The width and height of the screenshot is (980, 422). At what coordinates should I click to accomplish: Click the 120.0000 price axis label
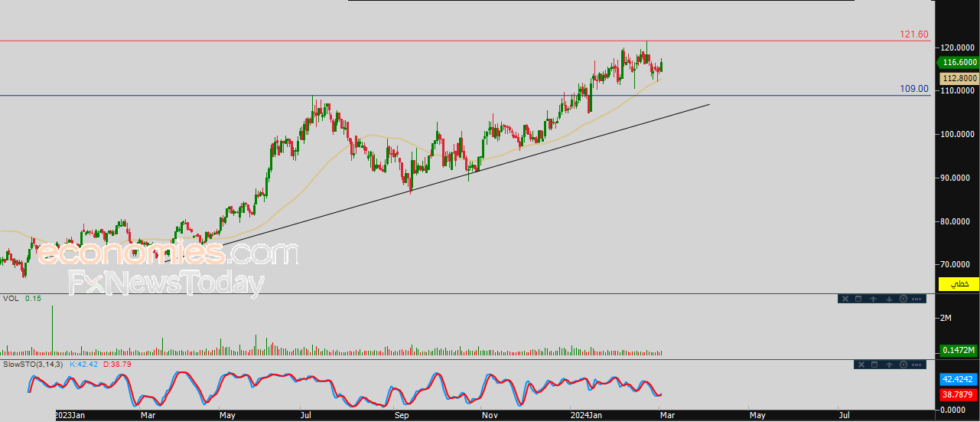958,47
